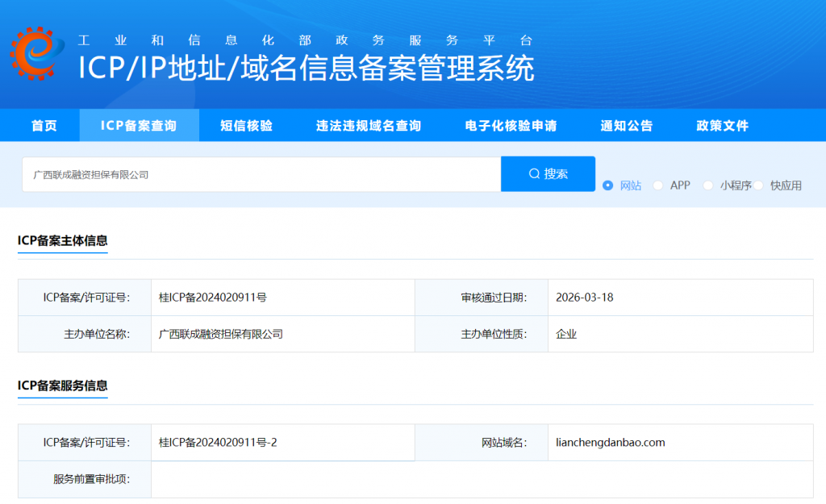Screen dimensions: 826x504
Task: Click the ICP备案服务信息 heading
Action: pyautogui.click(x=63, y=385)
